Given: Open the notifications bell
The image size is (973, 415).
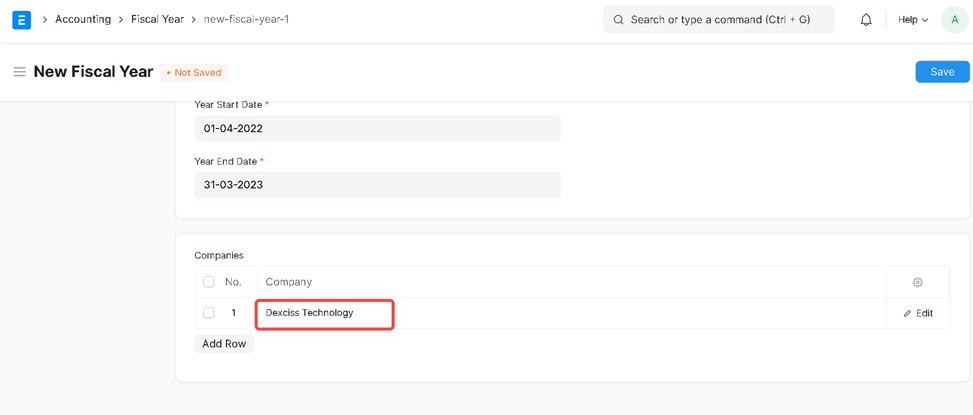Looking at the screenshot, I should tap(866, 20).
